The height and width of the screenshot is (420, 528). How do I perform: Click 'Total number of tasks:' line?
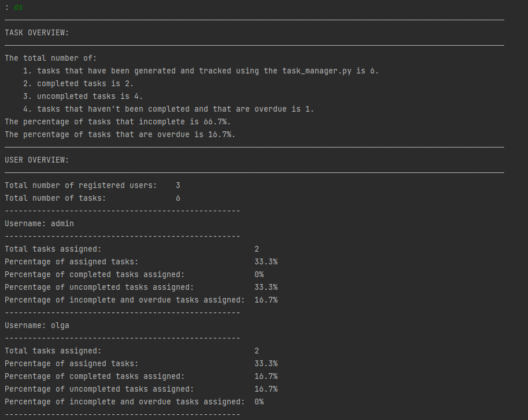tap(93, 198)
